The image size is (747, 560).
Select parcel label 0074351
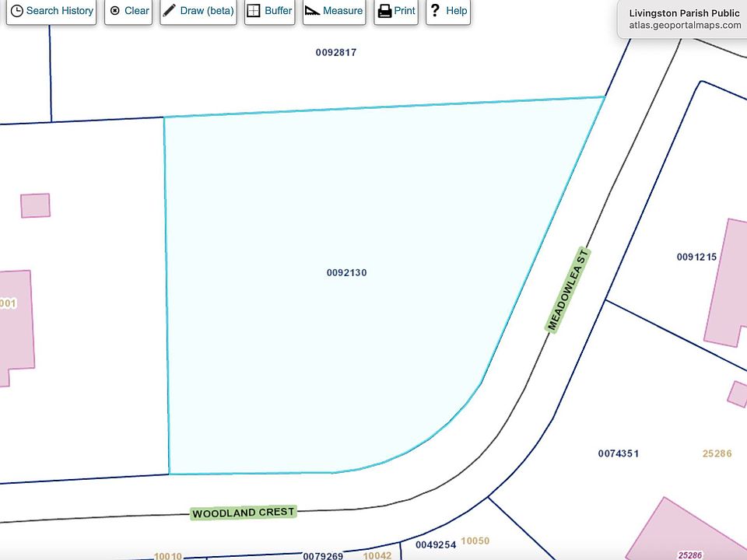pyautogui.click(x=619, y=453)
